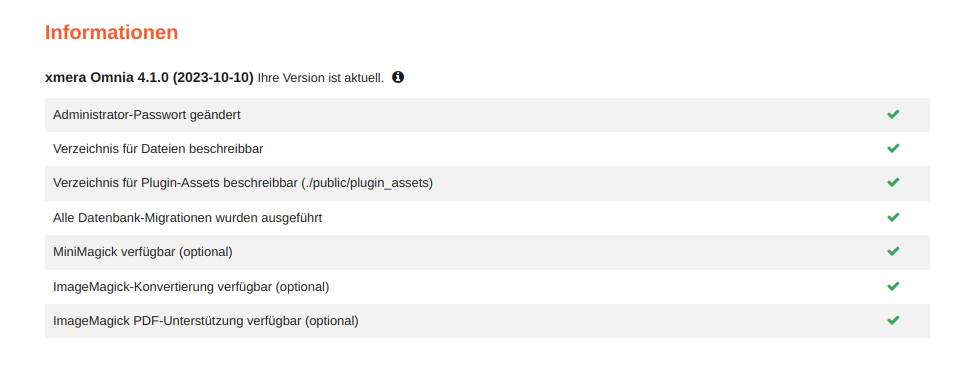Click the checkmark for MiniMagick verfügbar
The width and height of the screenshot is (975, 374).
pyautogui.click(x=893, y=252)
